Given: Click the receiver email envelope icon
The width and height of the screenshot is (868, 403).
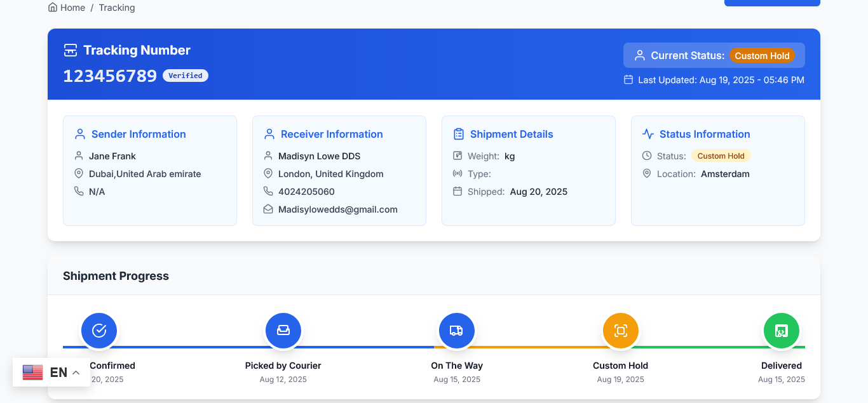Looking at the screenshot, I should tap(268, 209).
